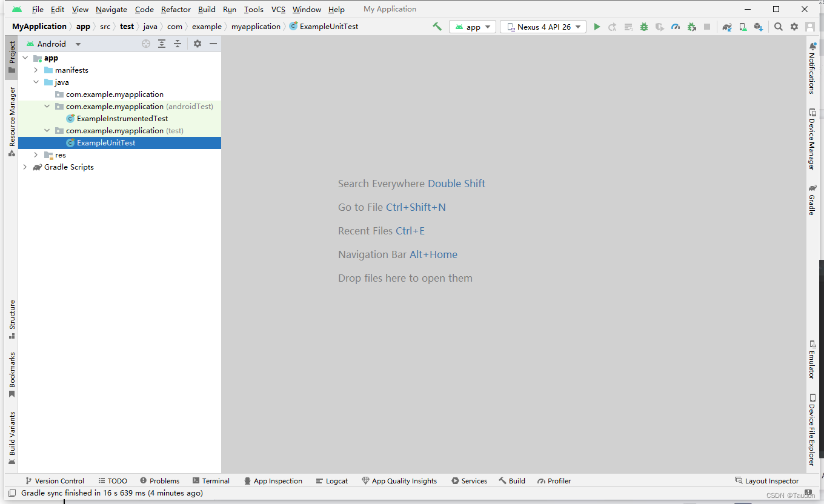
Task: Open the Resource Manager side tab
Action: [x=12, y=121]
